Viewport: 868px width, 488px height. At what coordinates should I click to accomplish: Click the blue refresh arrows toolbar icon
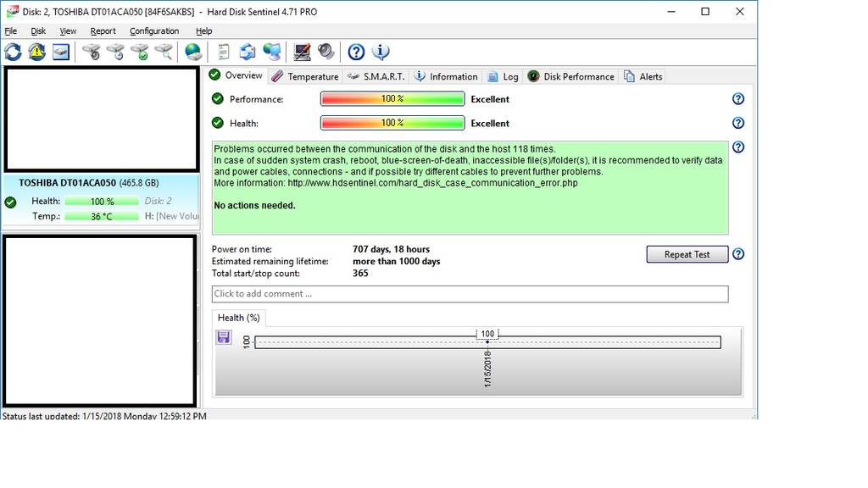pos(14,52)
